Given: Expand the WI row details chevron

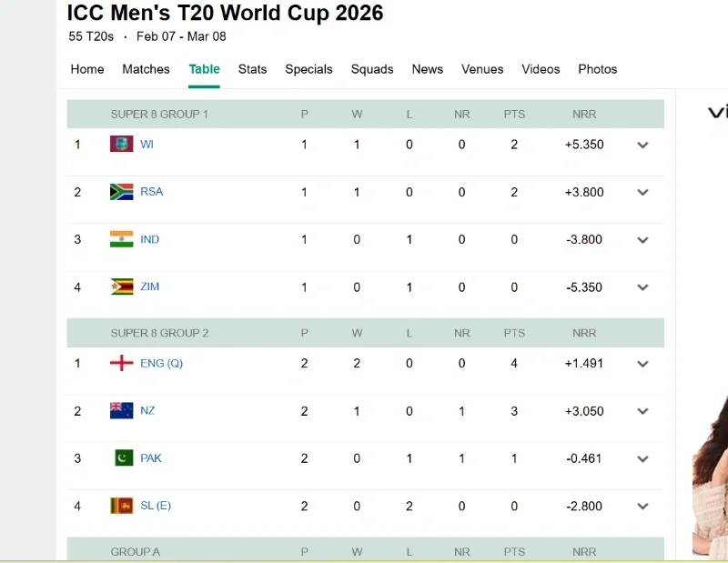Looking at the screenshot, I should (x=642, y=145).
